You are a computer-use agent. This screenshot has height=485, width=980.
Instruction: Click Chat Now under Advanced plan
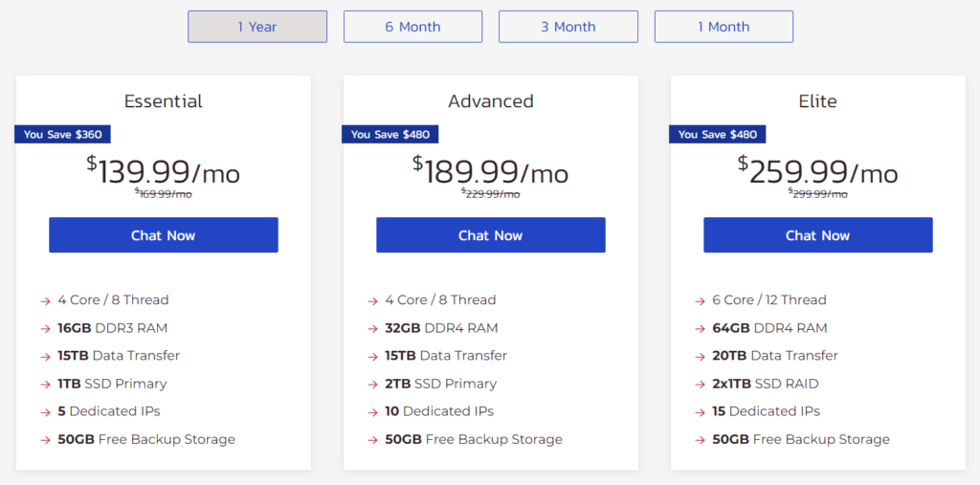(491, 235)
